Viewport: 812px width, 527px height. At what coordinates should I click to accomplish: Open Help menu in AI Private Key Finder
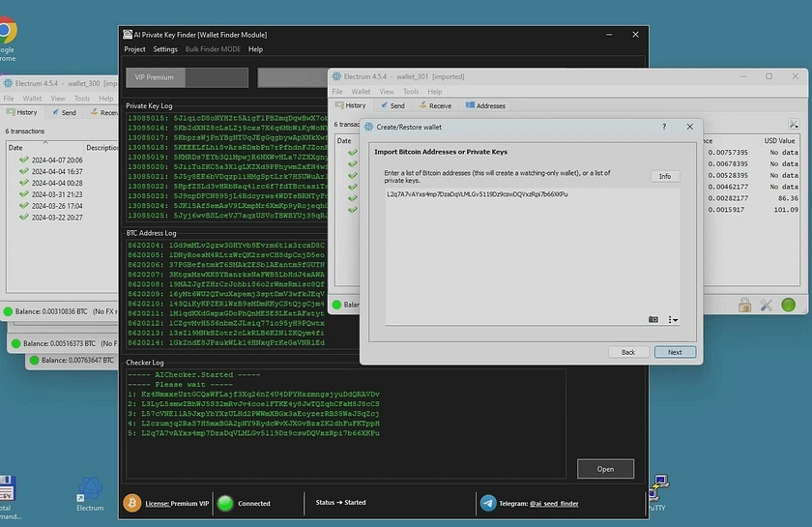[255, 49]
